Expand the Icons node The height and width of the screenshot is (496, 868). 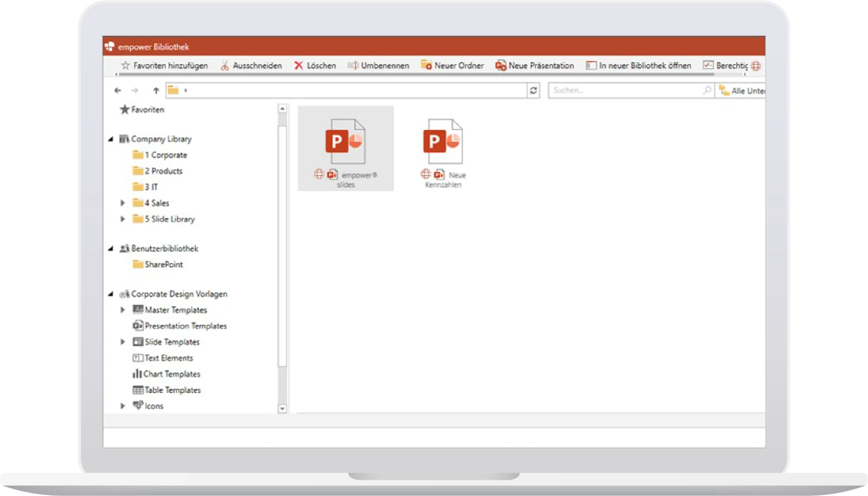pos(122,406)
